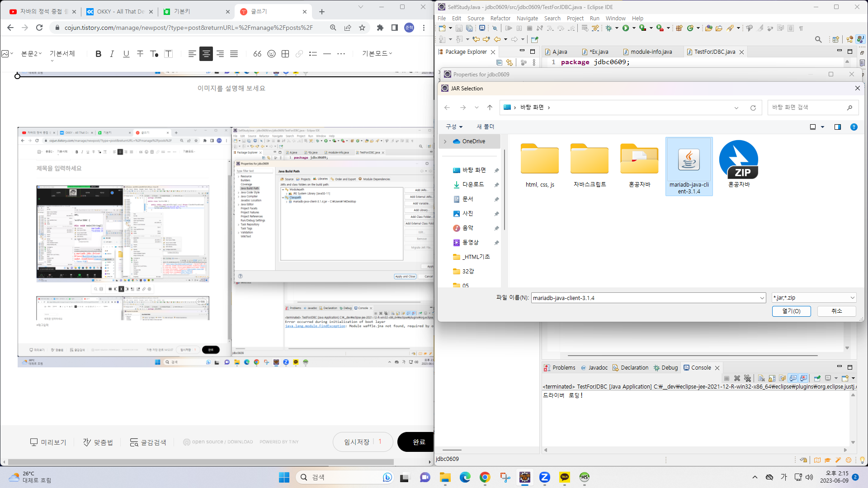Toggle center alignment in editor toolbar

(x=206, y=54)
